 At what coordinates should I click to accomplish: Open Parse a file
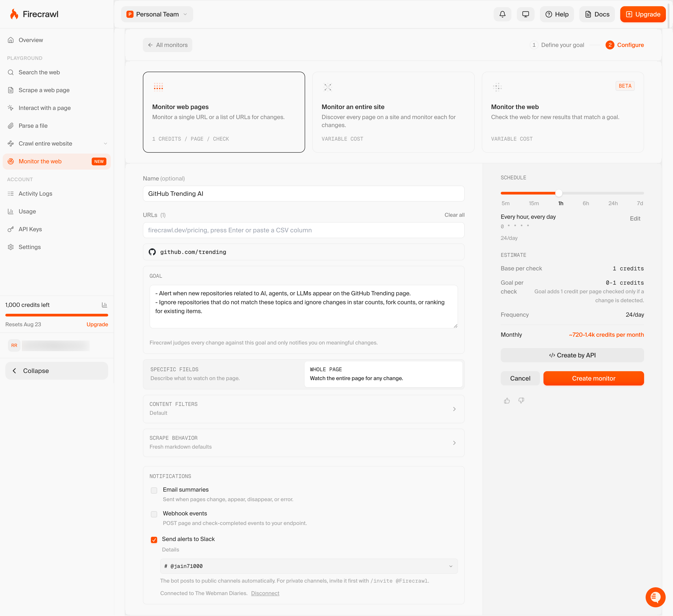(57, 126)
